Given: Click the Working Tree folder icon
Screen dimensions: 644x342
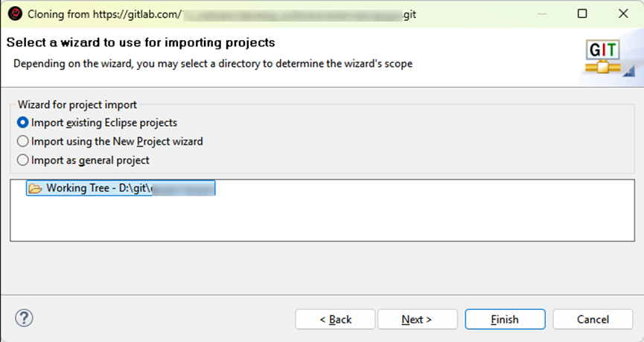Looking at the screenshot, I should point(34,189).
